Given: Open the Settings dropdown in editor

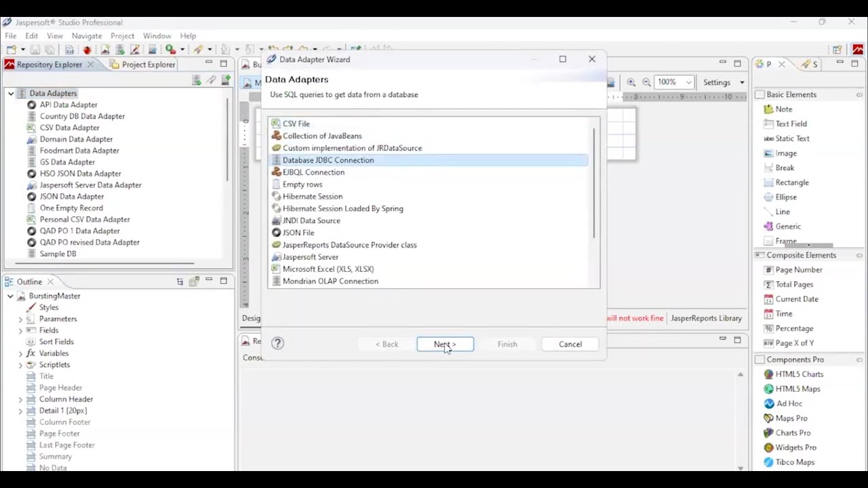Looking at the screenshot, I should click(742, 83).
